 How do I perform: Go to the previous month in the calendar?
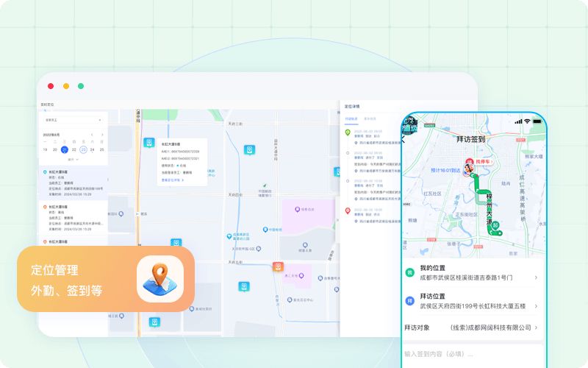click(91, 135)
